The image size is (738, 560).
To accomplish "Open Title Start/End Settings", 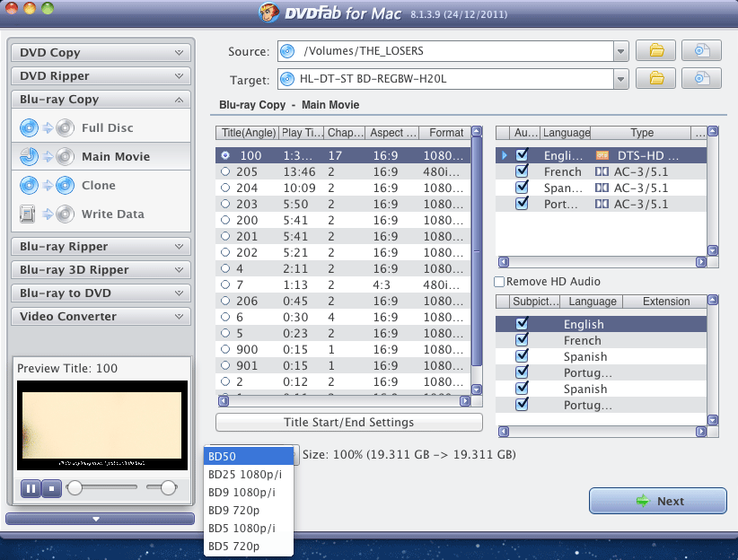I will [x=347, y=422].
